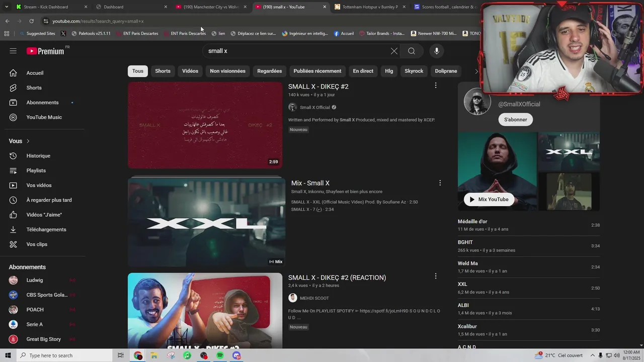The height and width of the screenshot is (362, 644).
Task: Play Médaille d'or from the track list
Action: [x=528, y=225]
